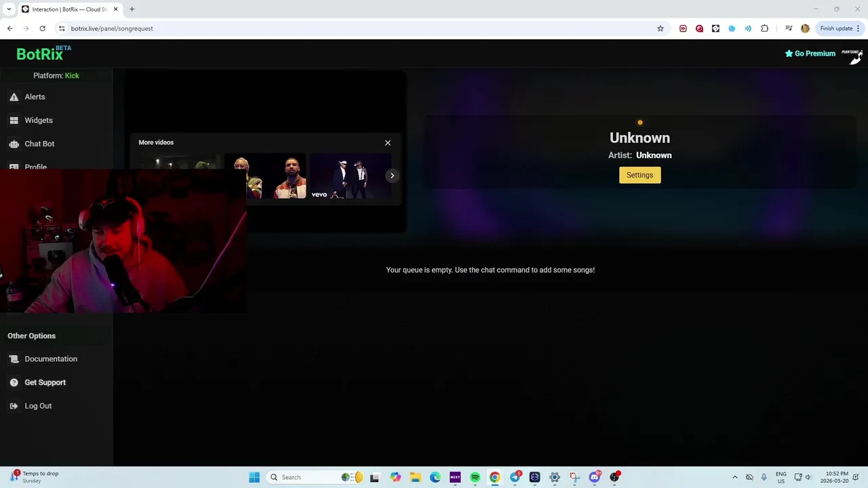Open the Chrome Extensions puzzle icon
The image size is (868, 488).
(764, 28)
